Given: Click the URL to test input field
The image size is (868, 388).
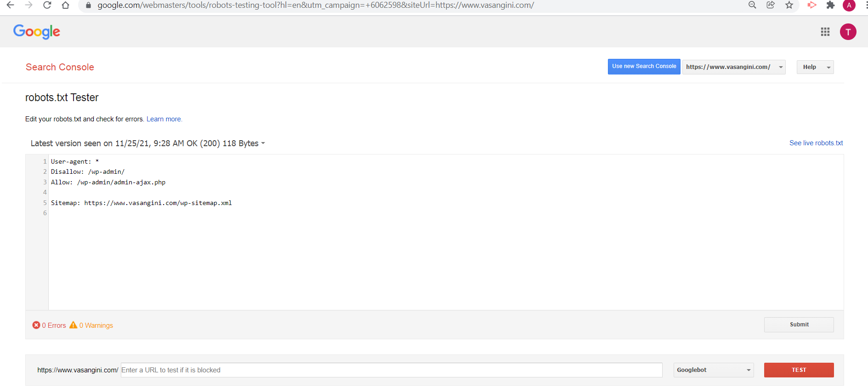Looking at the screenshot, I should (x=391, y=370).
